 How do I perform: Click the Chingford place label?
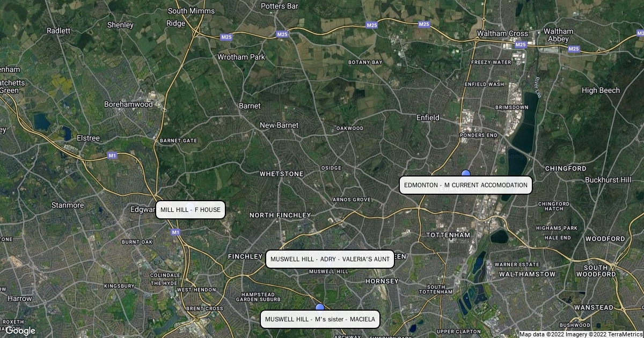point(566,168)
